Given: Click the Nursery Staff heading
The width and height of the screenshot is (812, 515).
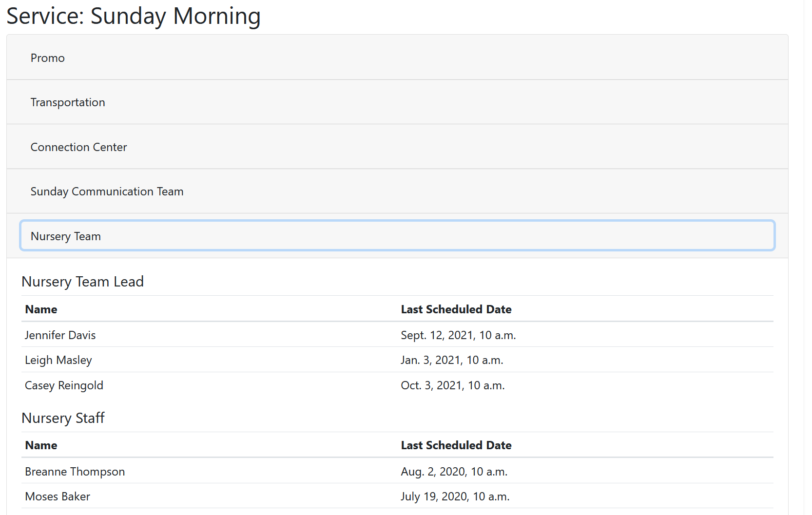Looking at the screenshot, I should [x=63, y=418].
